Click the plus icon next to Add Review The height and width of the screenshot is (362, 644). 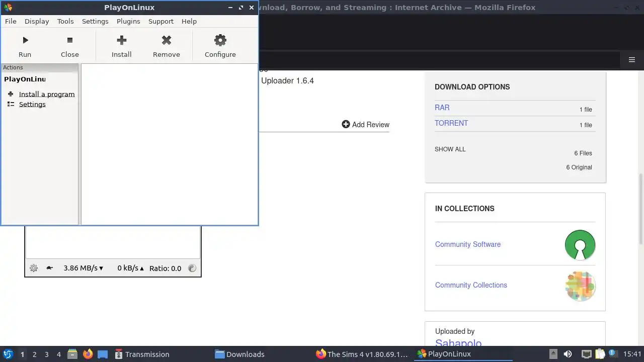346,124
